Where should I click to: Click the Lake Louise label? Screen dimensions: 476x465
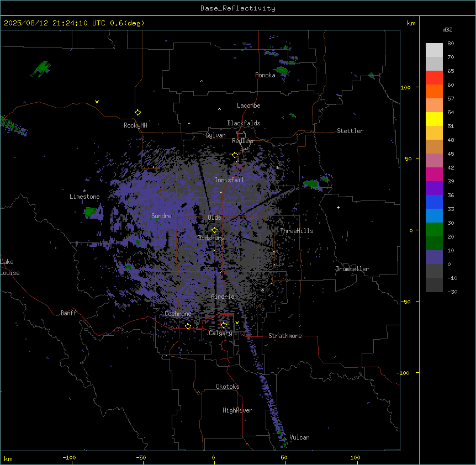point(10,267)
